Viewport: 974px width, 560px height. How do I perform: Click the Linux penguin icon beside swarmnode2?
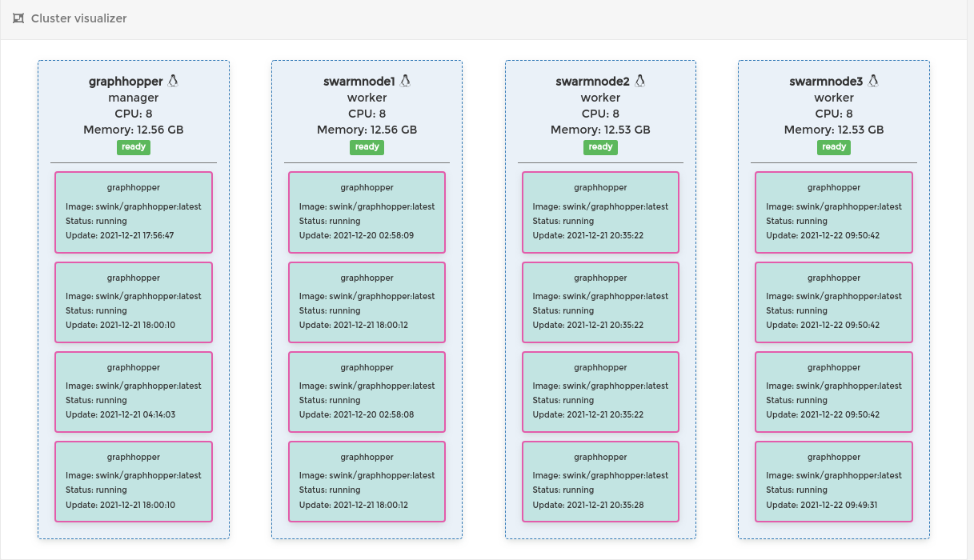[639, 81]
